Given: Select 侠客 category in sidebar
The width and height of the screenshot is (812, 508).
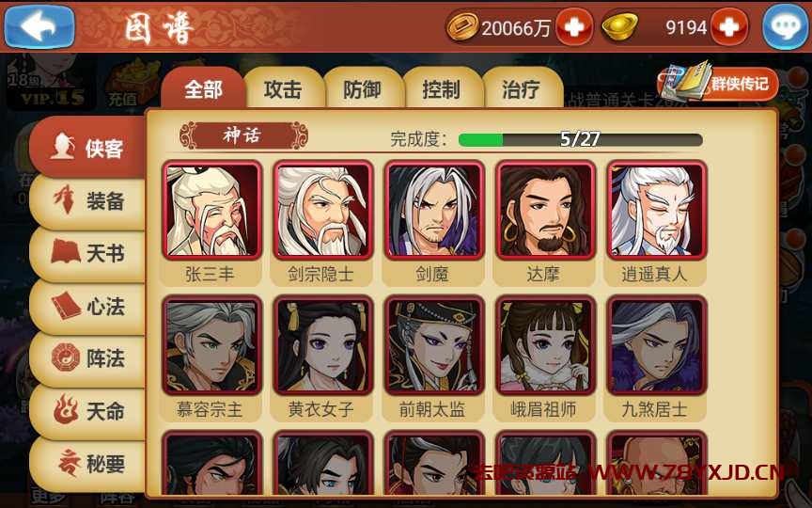Looking at the screenshot, I should click(x=87, y=148).
